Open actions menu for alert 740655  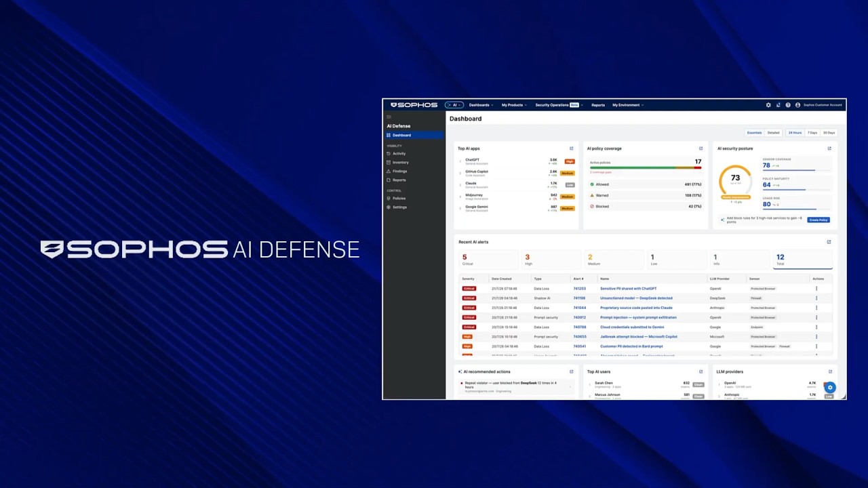click(816, 337)
